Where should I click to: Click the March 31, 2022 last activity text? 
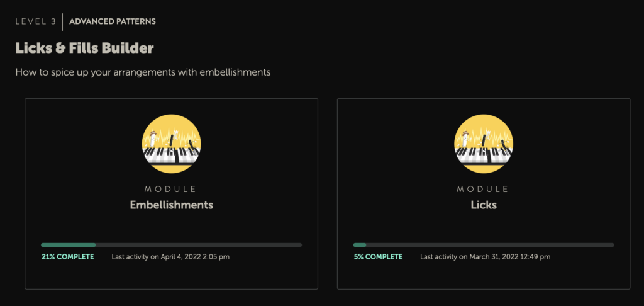click(x=485, y=257)
